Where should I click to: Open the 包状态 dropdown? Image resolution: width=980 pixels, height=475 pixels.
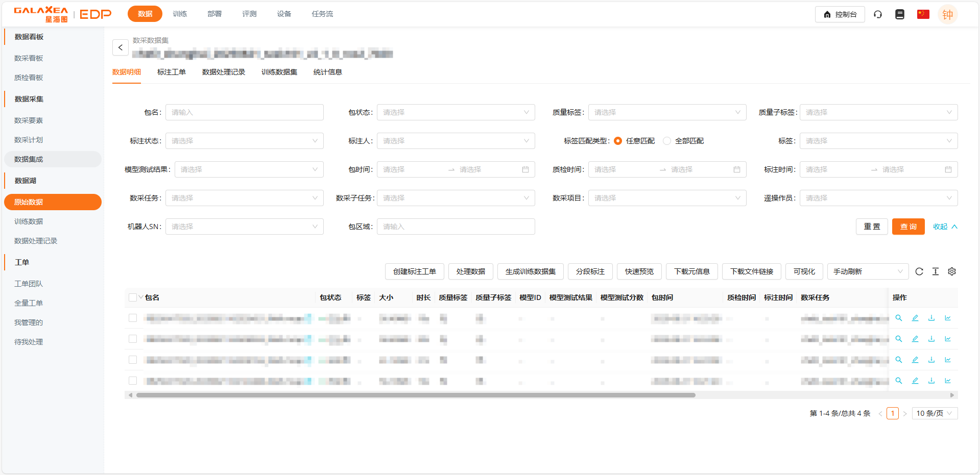point(456,112)
